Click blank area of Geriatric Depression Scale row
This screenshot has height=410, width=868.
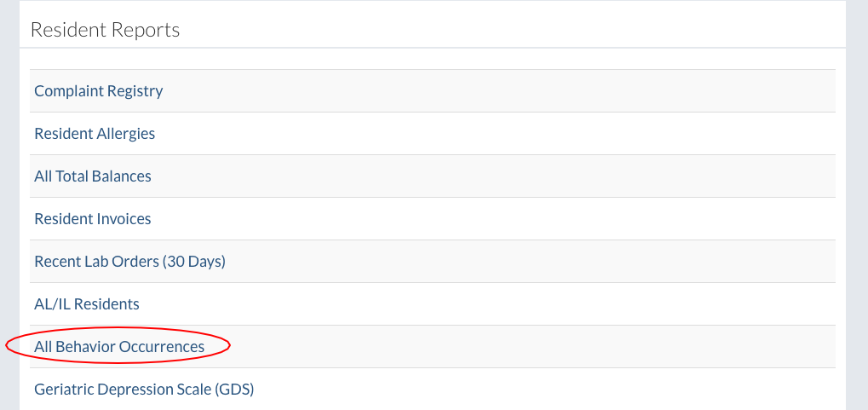click(x=511, y=390)
